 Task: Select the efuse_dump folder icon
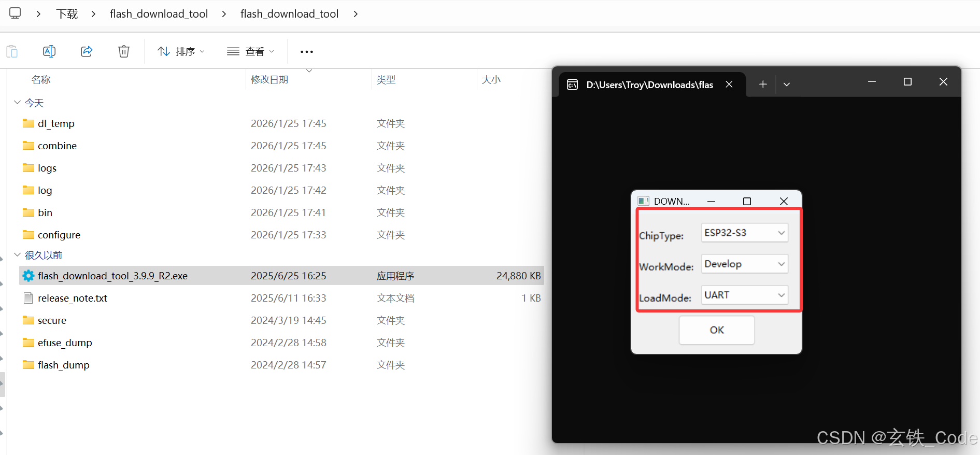(x=29, y=343)
